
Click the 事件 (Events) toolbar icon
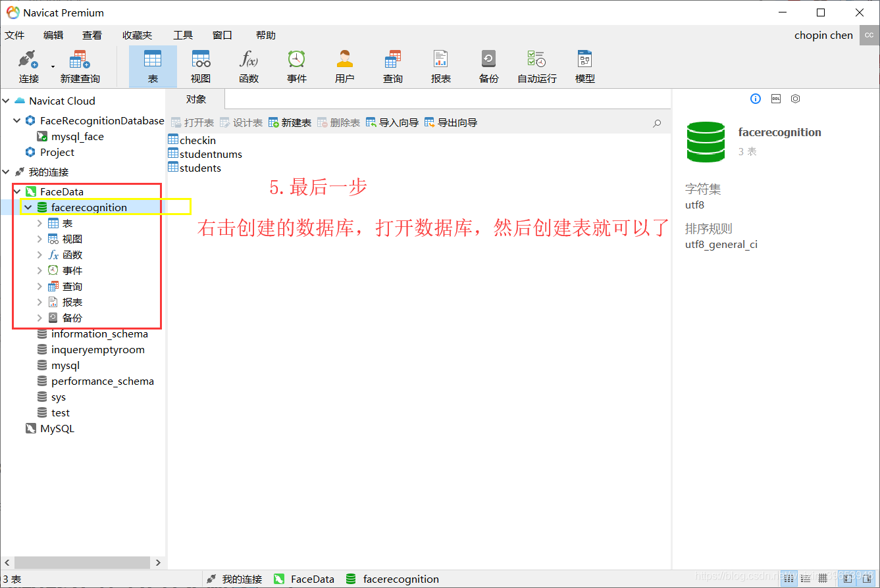(296, 66)
